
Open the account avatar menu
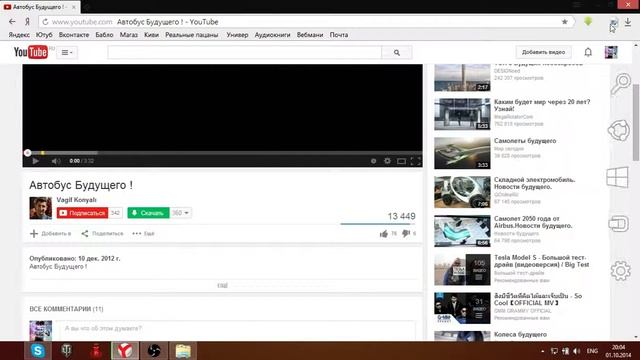611,52
